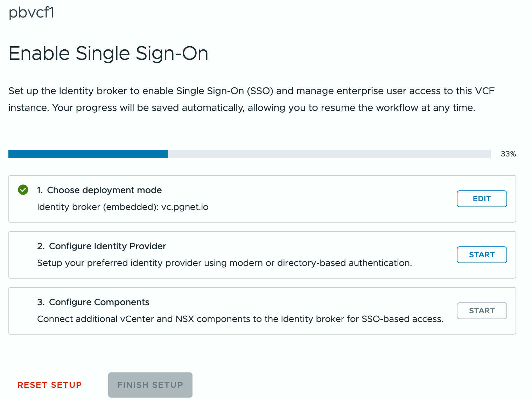Screen dimensions: 532x399
Task: Click the 33% progress label
Action: [508, 154]
